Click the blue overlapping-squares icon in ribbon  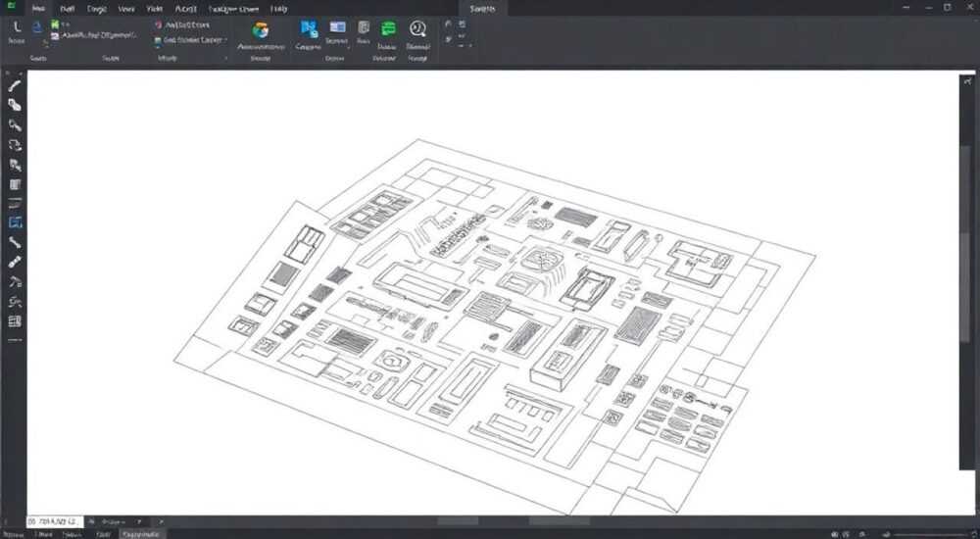click(x=309, y=28)
